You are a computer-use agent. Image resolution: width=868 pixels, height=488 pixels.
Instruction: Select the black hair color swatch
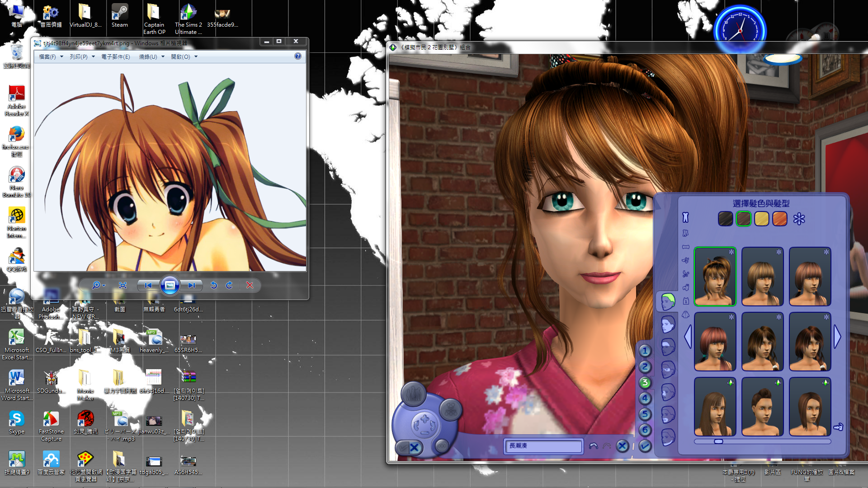click(x=725, y=219)
